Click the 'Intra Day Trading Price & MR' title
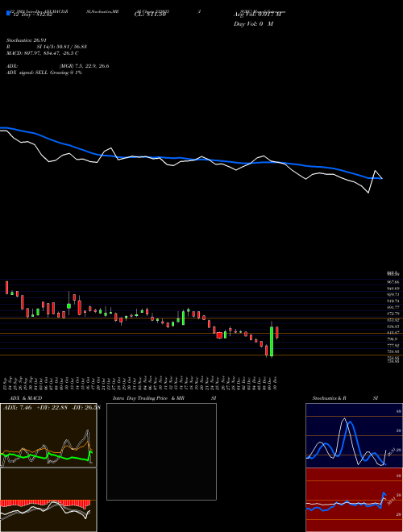 pyautogui.click(x=149, y=398)
